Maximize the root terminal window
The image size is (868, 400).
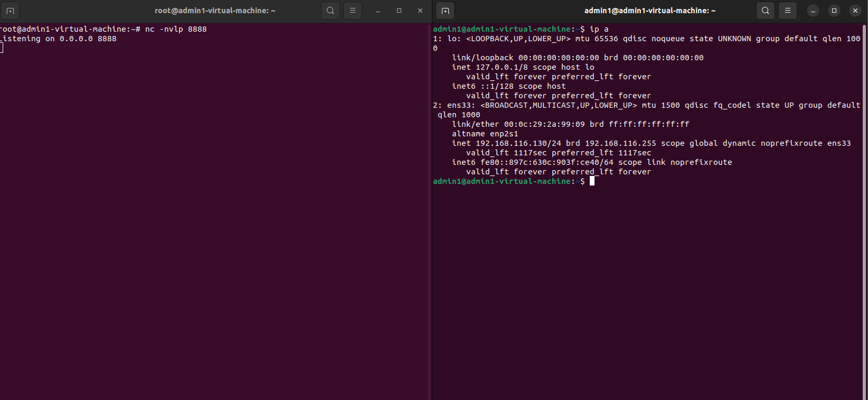click(399, 11)
